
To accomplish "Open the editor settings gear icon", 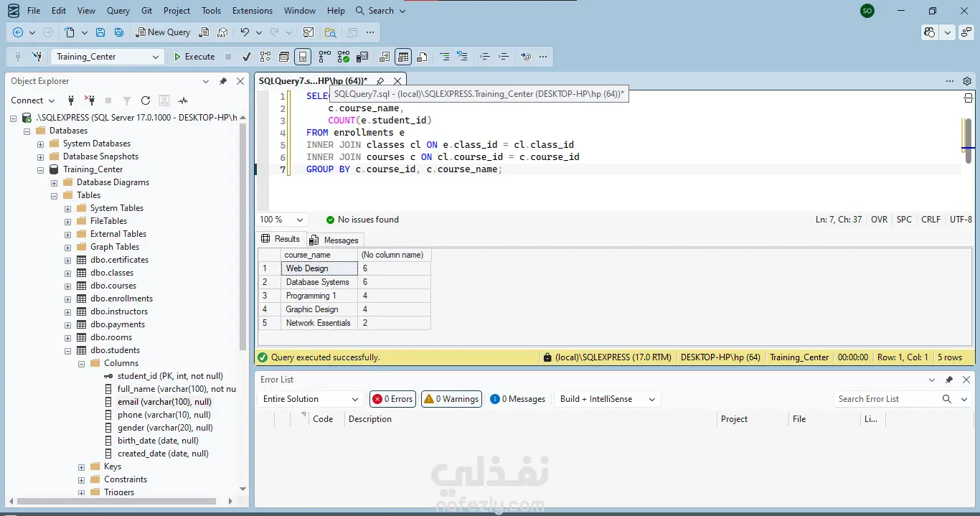I will 967,81.
